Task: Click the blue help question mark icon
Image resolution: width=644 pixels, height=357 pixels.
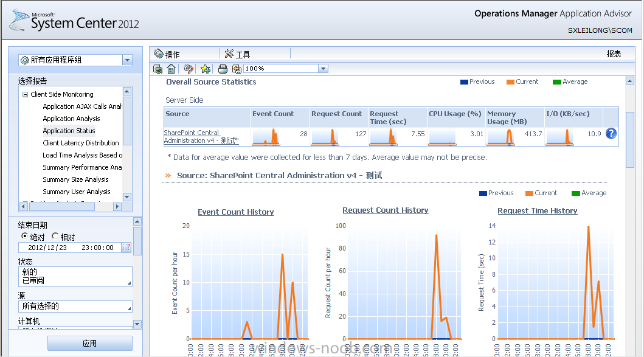Action: [x=611, y=134]
